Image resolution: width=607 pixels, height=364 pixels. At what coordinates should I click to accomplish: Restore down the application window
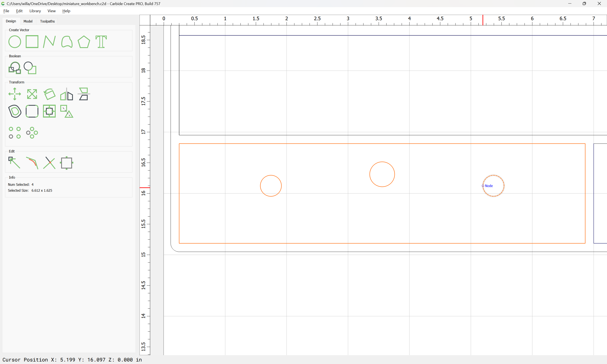(584, 4)
